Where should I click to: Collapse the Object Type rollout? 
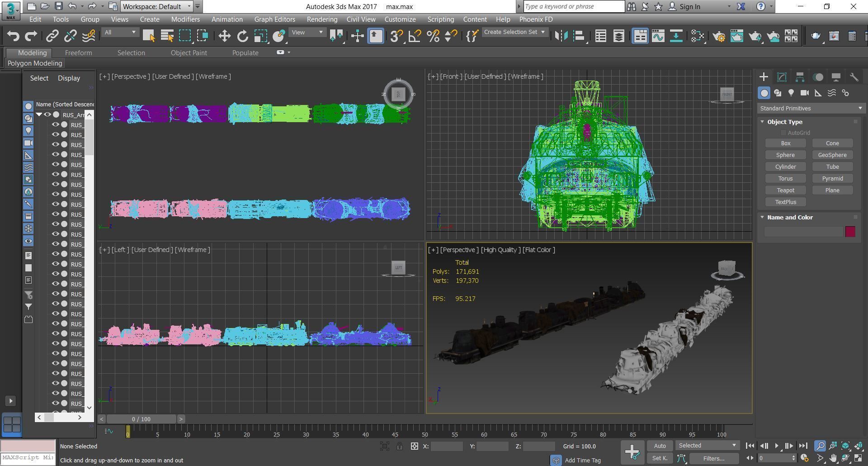click(762, 122)
